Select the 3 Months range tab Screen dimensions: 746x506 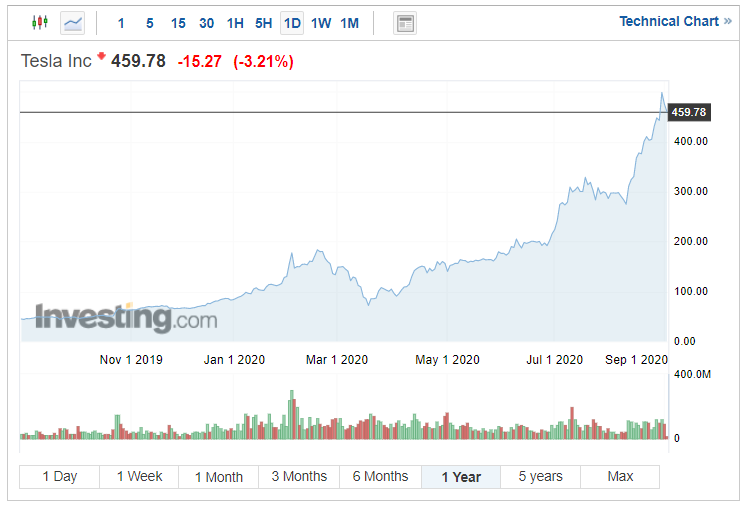pos(299,477)
